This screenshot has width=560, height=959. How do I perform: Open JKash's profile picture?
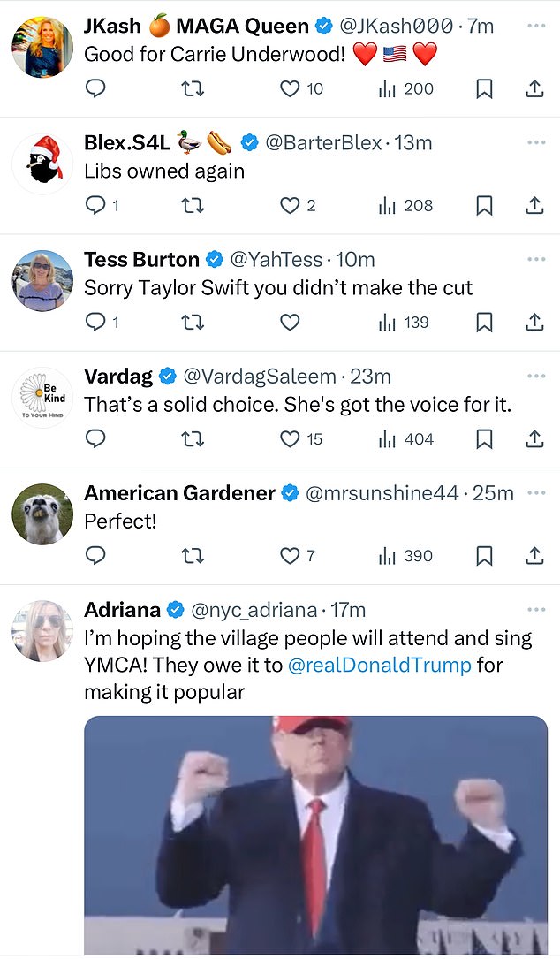pyautogui.click(x=42, y=47)
